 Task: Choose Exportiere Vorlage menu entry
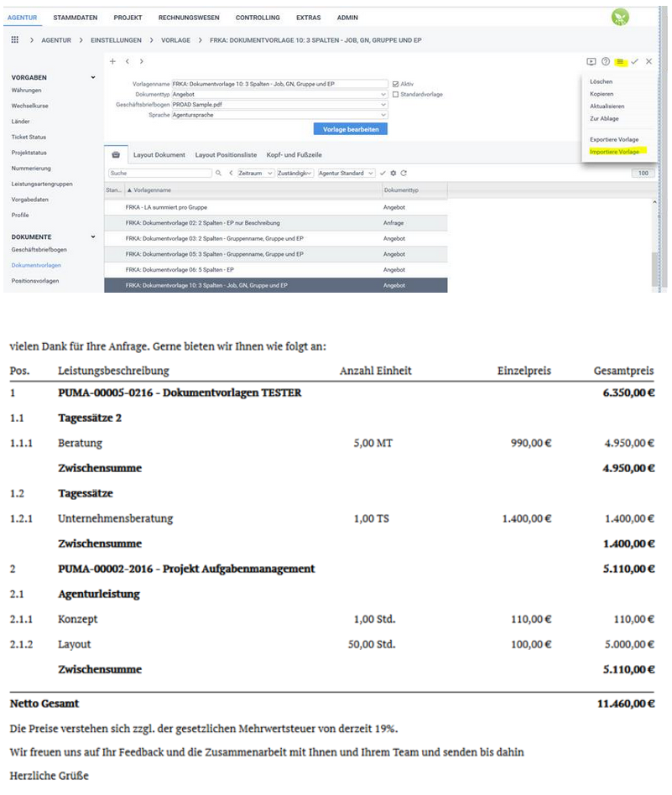tap(614, 139)
